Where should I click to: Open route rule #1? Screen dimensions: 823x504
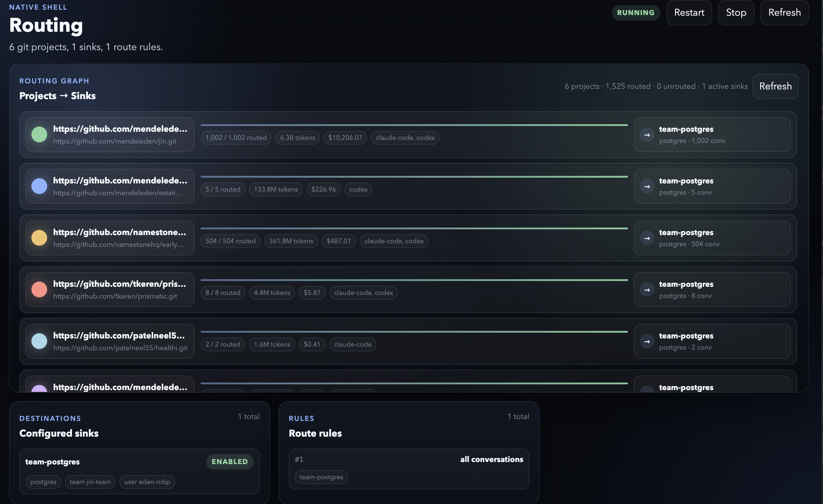point(409,469)
